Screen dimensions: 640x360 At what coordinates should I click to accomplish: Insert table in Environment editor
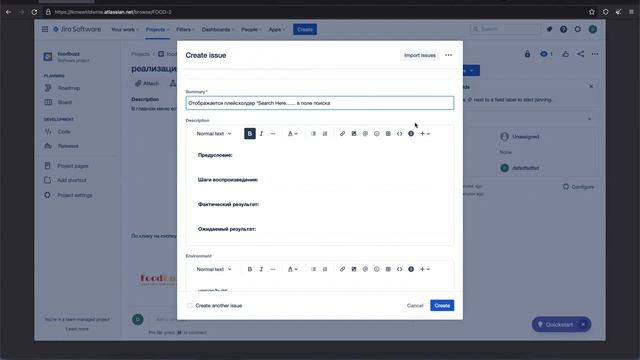pyautogui.click(x=388, y=269)
